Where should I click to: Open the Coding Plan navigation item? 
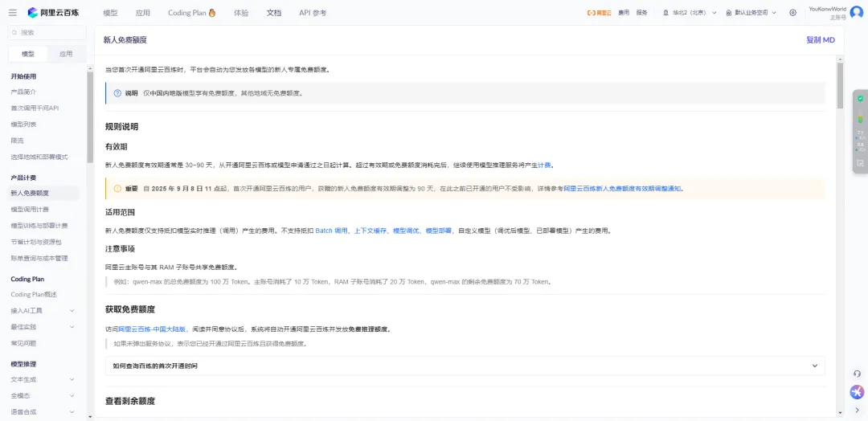coord(191,13)
